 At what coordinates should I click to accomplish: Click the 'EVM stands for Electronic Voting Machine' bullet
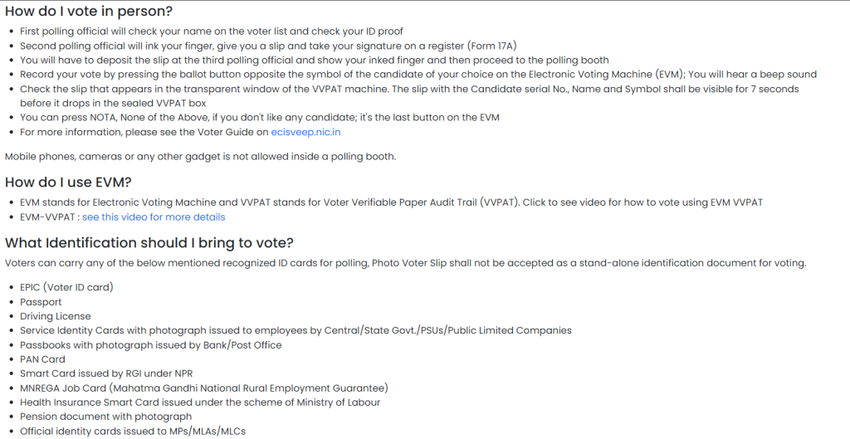click(x=391, y=202)
